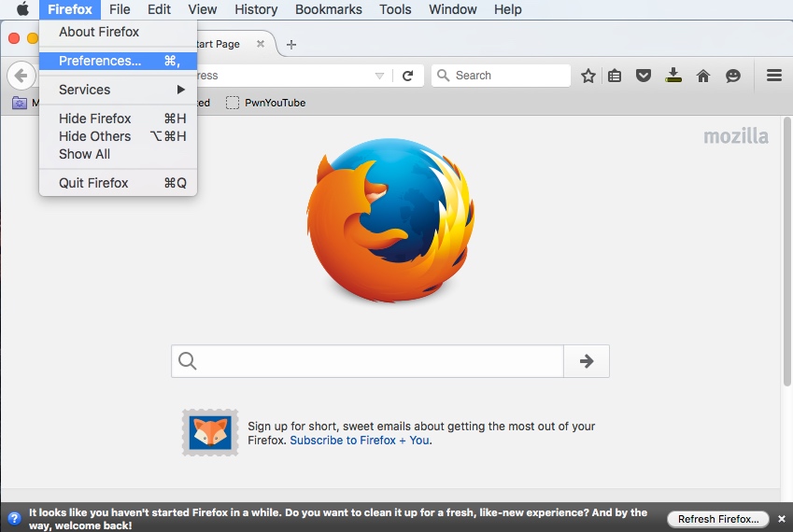Expand the Services submenu

[x=118, y=90]
